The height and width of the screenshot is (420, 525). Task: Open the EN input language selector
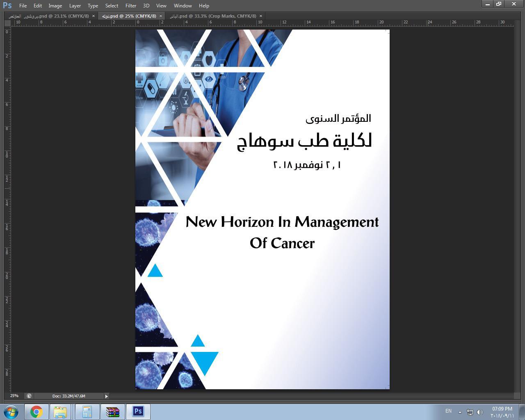click(x=448, y=411)
